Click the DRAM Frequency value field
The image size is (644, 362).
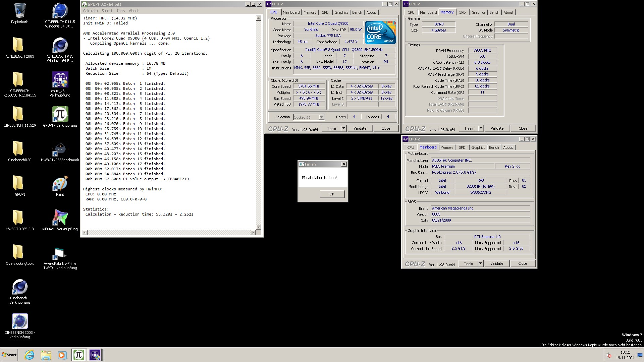(482, 50)
